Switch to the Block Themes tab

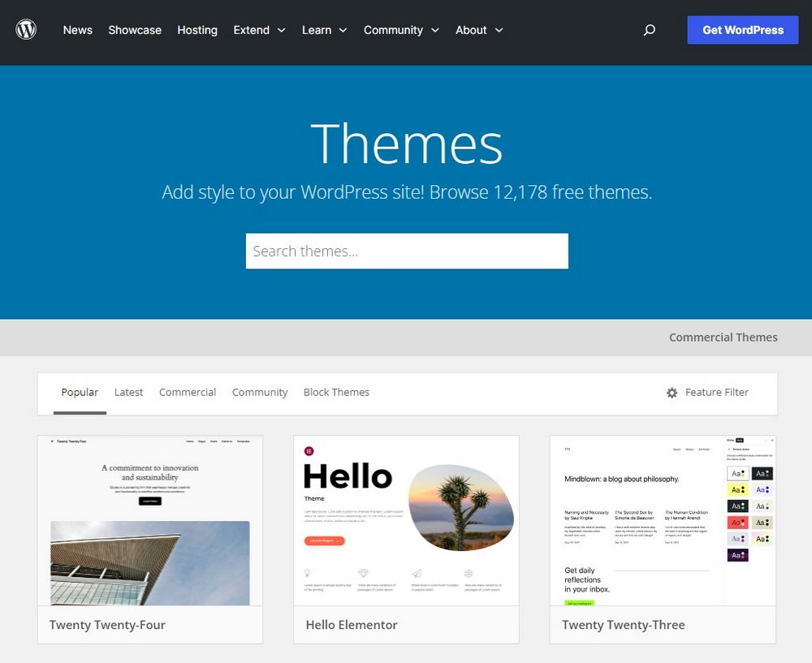[x=336, y=392]
